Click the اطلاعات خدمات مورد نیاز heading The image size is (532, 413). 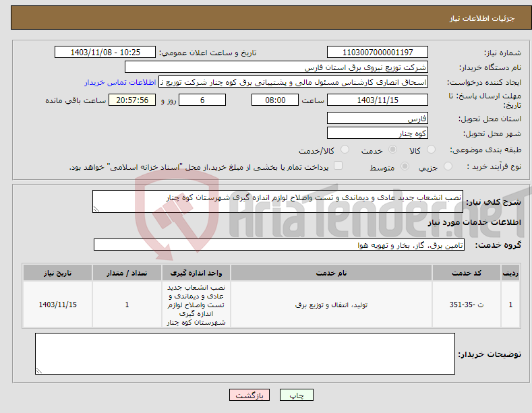[474, 222]
